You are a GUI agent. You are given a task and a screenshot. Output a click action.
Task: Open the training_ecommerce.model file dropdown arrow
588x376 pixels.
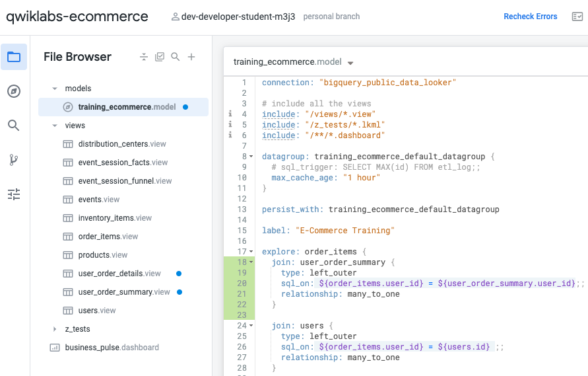pyautogui.click(x=350, y=63)
